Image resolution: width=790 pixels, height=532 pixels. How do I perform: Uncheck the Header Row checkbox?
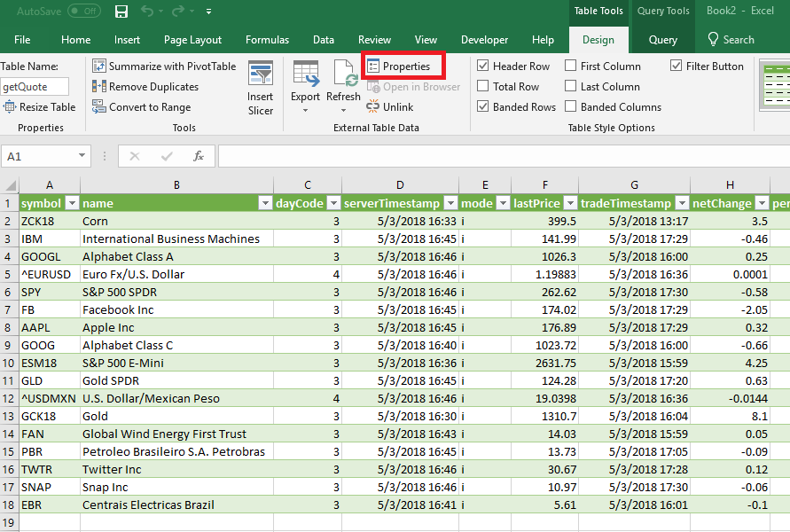tap(482, 66)
